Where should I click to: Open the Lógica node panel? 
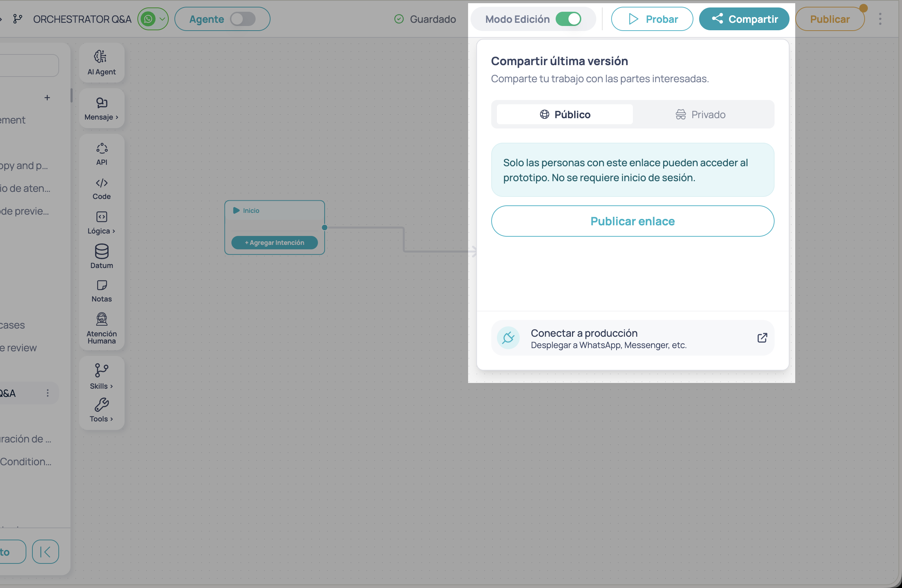pos(101,222)
